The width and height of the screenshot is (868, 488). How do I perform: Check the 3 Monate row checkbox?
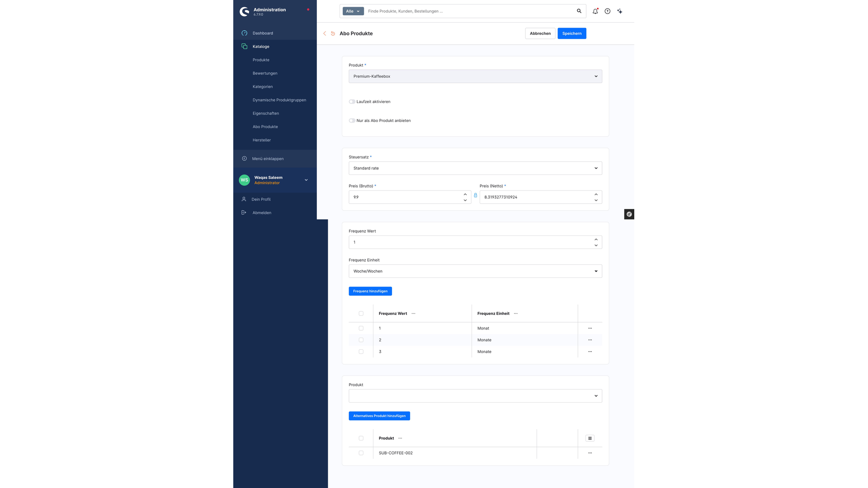(x=361, y=352)
